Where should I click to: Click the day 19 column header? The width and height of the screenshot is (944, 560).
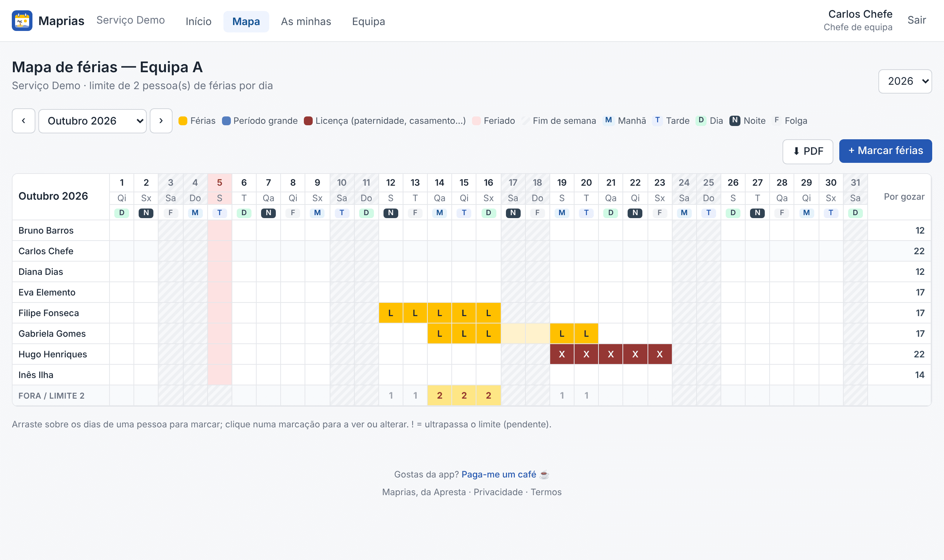(x=562, y=183)
